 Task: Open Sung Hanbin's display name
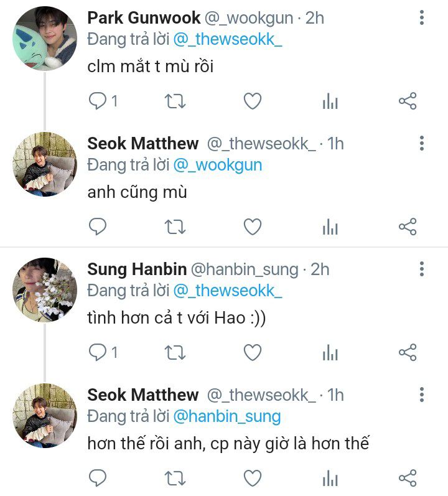click(137, 269)
